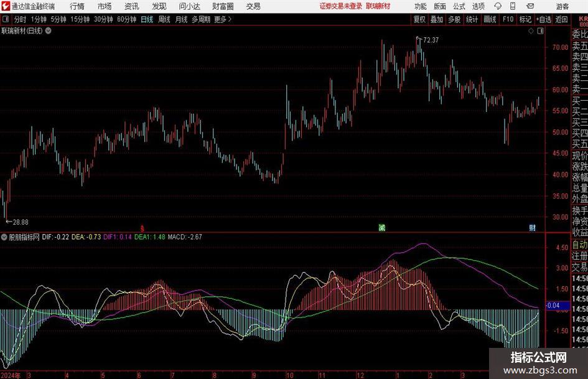Toggle the left sidebar panel icon
This screenshot has height=379, width=588.
coord(6,19)
